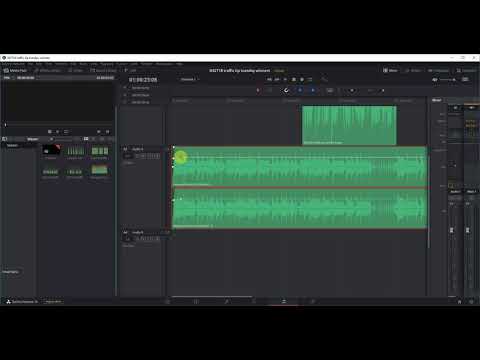The height and width of the screenshot is (360, 480).
Task: Click the main timecode display
Action: [143, 80]
